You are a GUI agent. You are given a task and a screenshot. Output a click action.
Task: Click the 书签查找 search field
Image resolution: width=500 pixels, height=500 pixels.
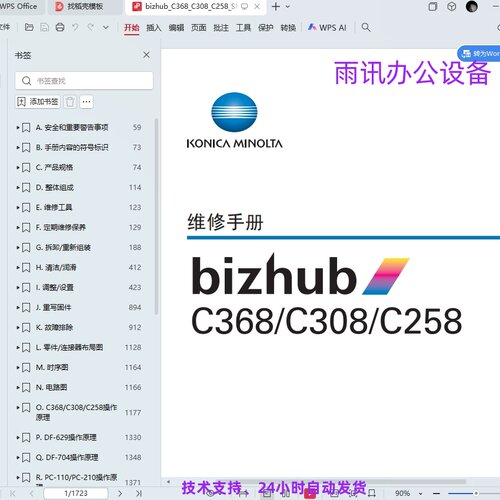click(x=84, y=81)
